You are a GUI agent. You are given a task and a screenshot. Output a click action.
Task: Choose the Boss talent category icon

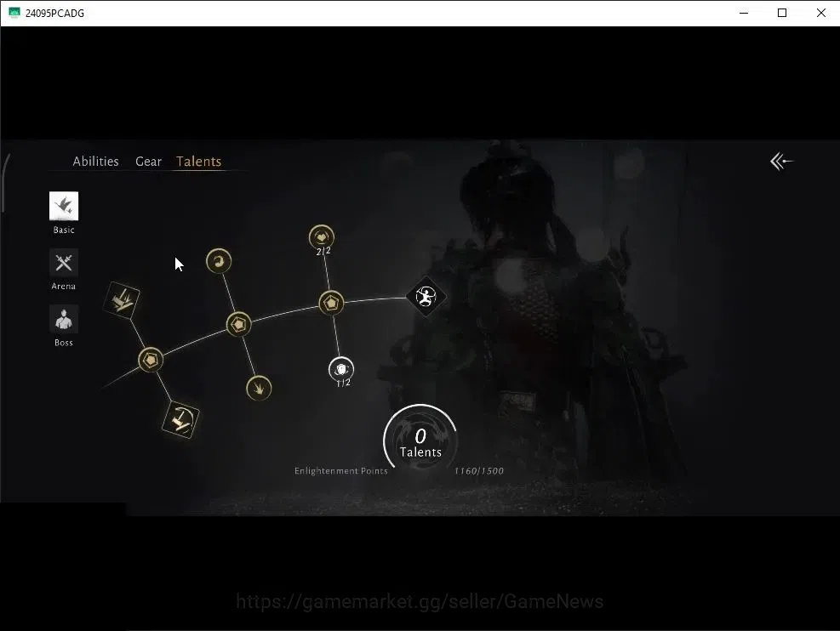tap(64, 320)
